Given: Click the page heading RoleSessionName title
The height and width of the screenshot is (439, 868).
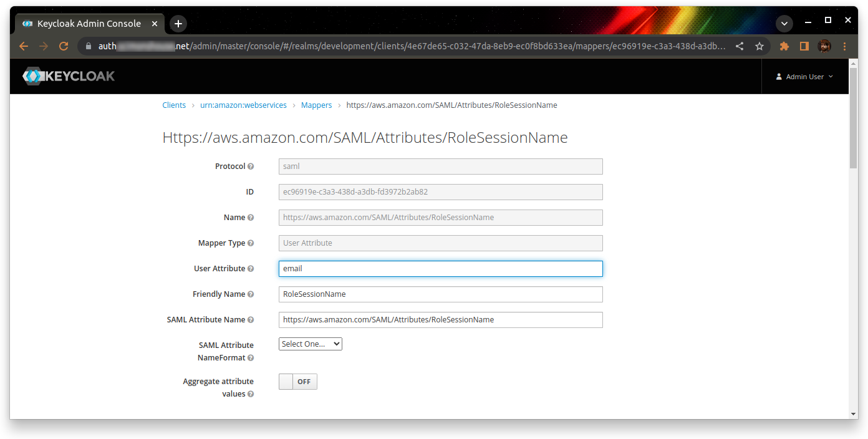Looking at the screenshot, I should (x=365, y=138).
